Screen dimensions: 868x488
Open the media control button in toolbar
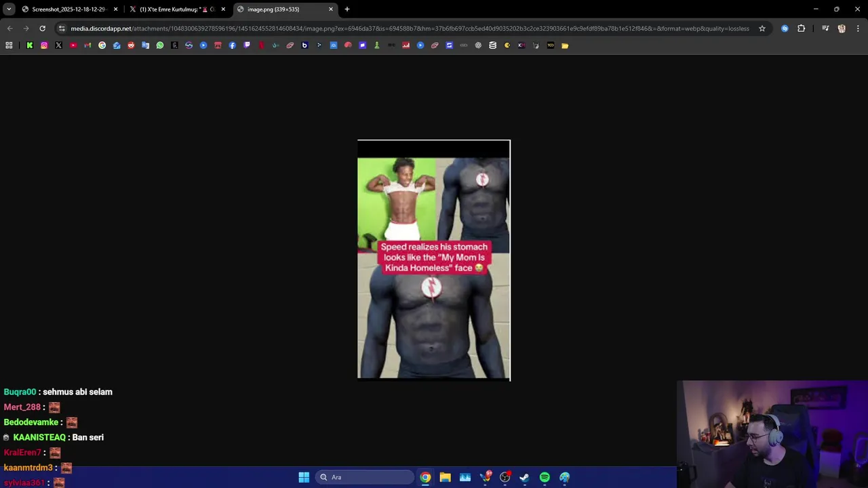click(x=825, y=28)
